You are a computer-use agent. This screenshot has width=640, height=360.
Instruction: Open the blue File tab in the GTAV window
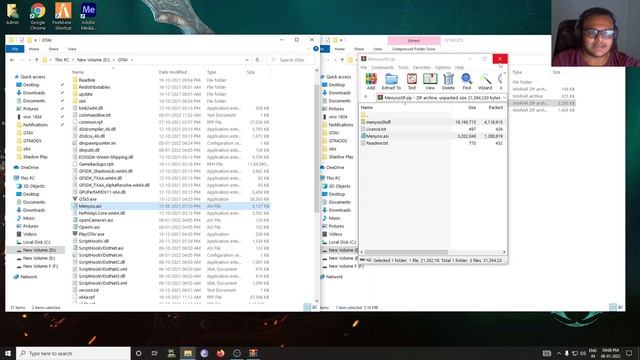(x=15, y=49)
